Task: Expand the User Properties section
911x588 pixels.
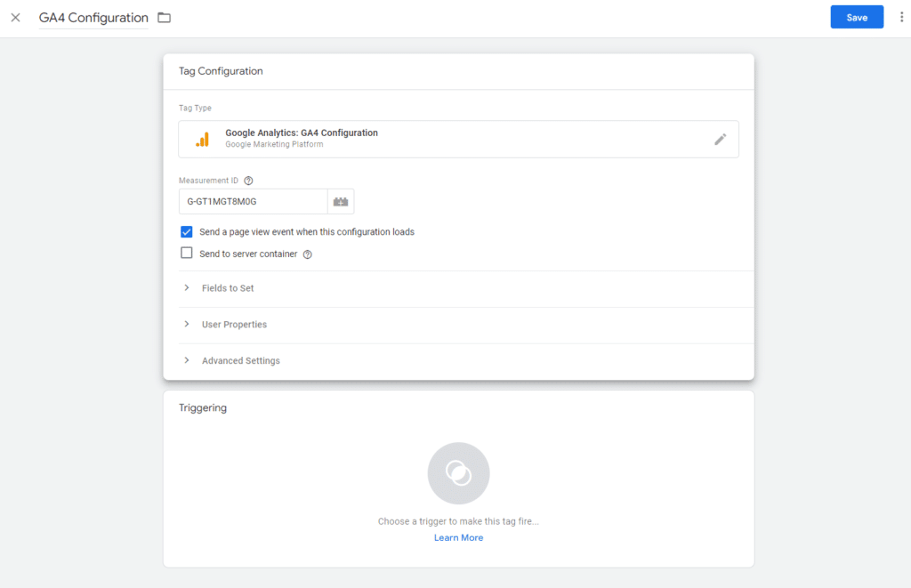Action: [458, 324]
